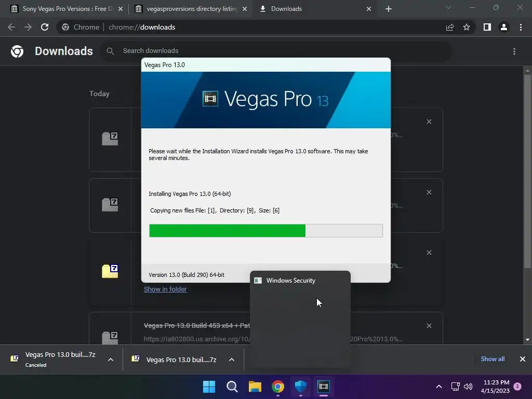
Task: Open Windows Security from taskbar
Action: click(x=301, y=387)
